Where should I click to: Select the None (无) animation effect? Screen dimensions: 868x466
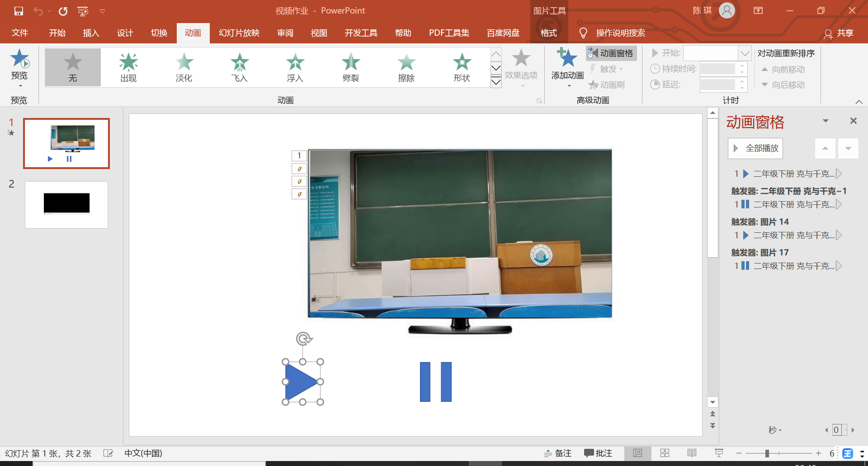click(73, 67)
